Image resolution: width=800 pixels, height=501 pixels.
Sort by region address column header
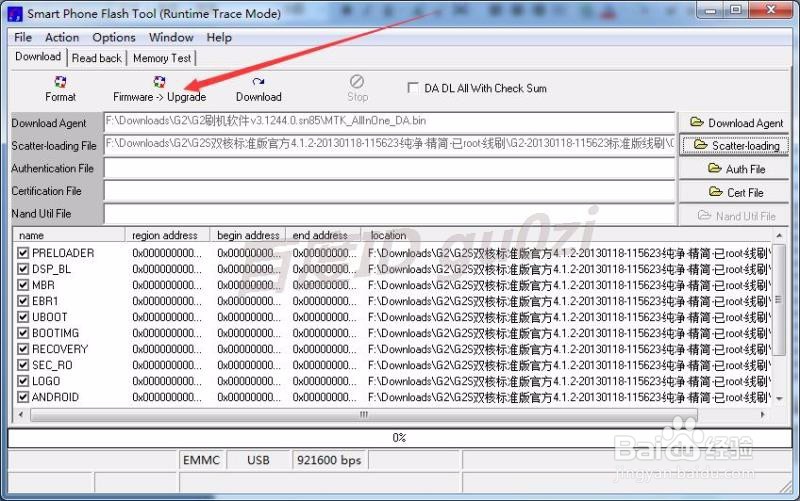tap(167, 235)
